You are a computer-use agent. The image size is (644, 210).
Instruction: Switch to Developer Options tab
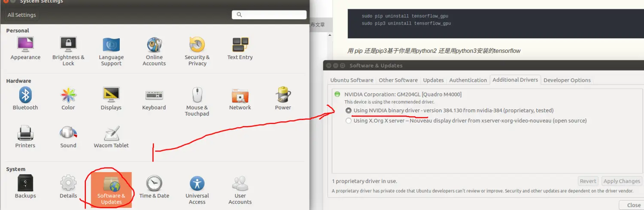[x=567, y=80]
